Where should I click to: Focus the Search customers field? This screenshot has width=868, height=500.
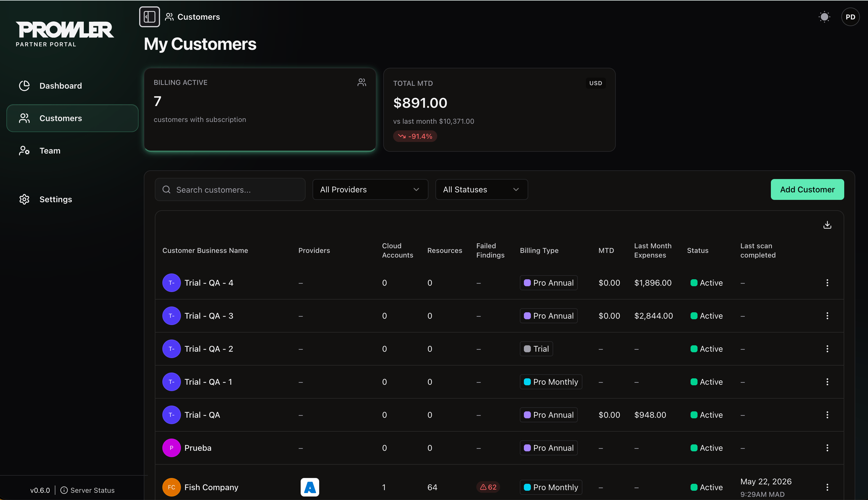[230, 189]
